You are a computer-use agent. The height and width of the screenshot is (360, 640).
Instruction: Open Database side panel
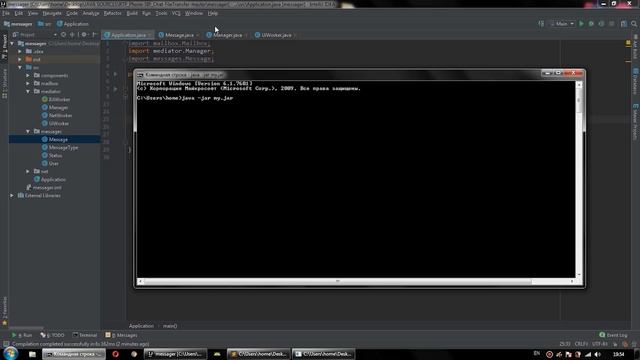point(636,81)
